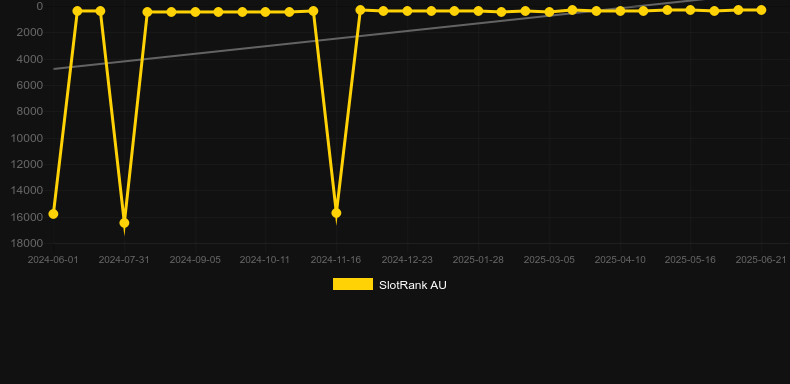The image size is (790, 384).
Task: Click the 2024-06-01 x-axis date label
Action: tap(53, 260)
